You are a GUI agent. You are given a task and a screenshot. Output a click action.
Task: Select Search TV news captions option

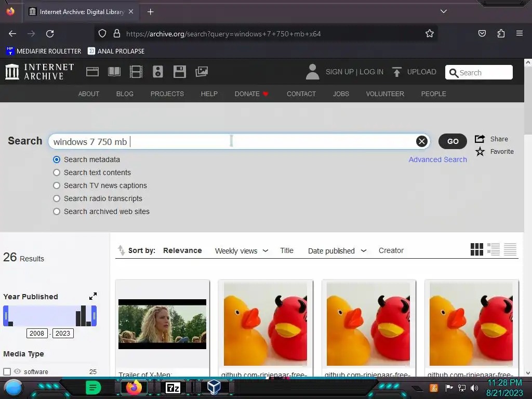point(57,185)
